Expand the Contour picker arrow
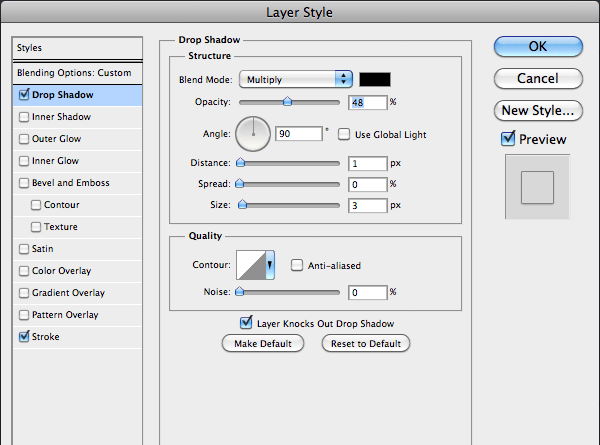The height and width of the screenshot is (445, 600). (270, 265)
